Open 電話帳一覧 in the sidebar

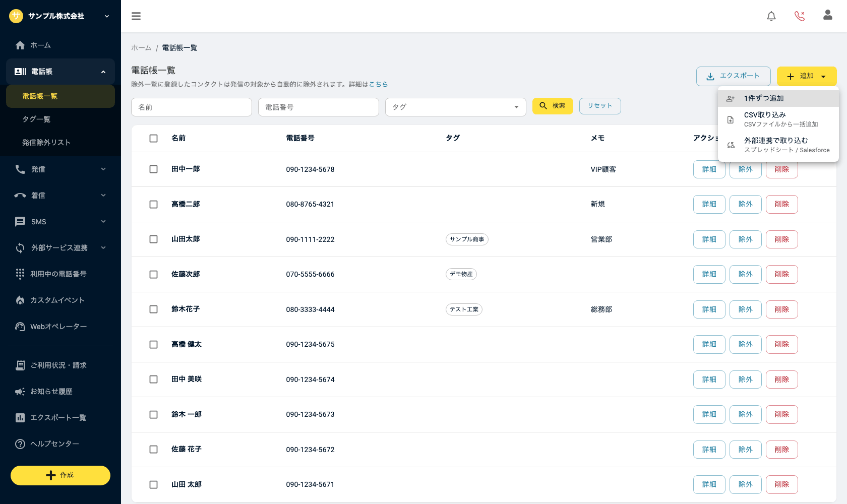(60, 96)
